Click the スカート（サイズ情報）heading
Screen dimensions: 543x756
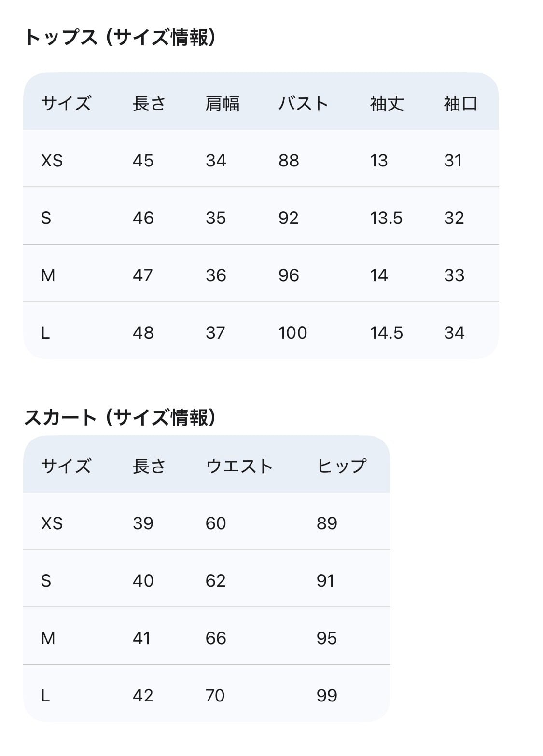(x=120, y=418)
